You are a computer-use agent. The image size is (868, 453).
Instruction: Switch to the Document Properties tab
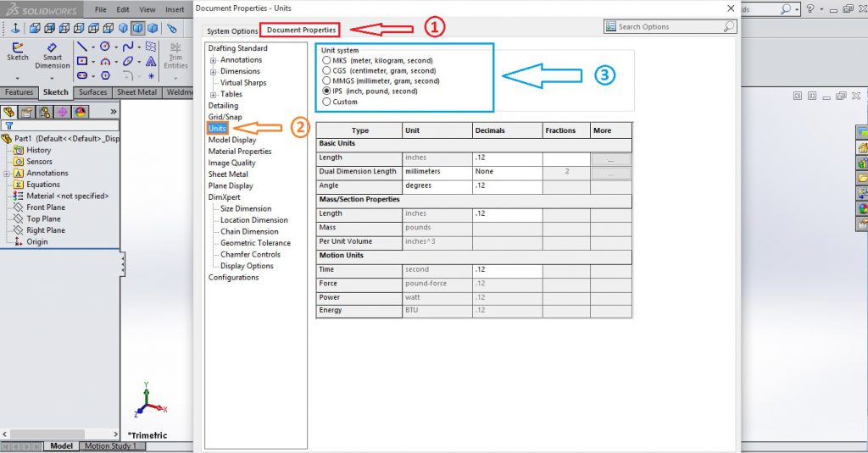coord(301,30)
